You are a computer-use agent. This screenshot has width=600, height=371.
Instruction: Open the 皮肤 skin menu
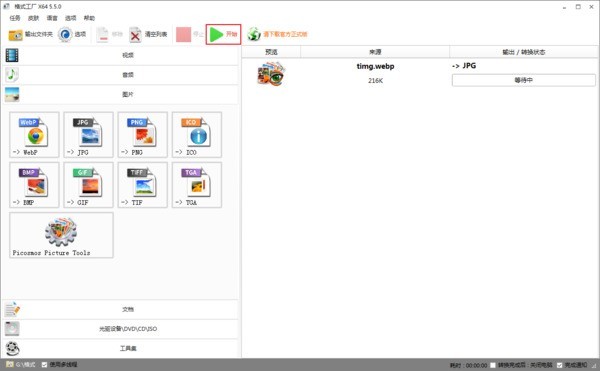[33, 18]
